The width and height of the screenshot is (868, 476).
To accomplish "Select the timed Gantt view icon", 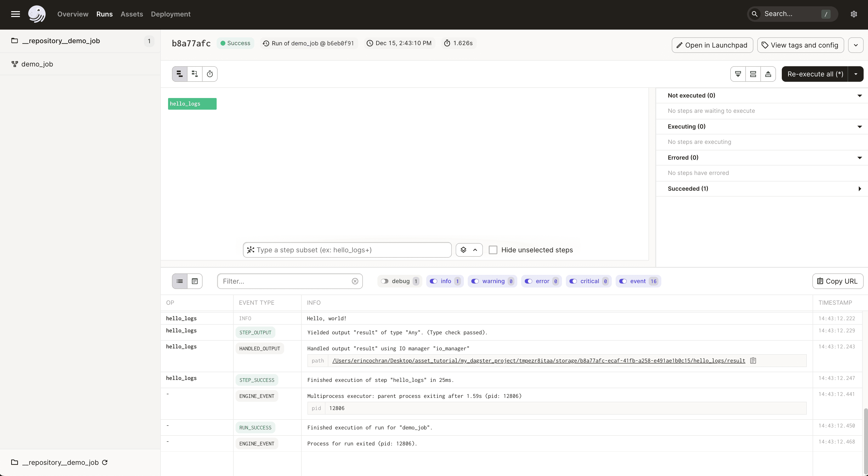I will (210, 74).
